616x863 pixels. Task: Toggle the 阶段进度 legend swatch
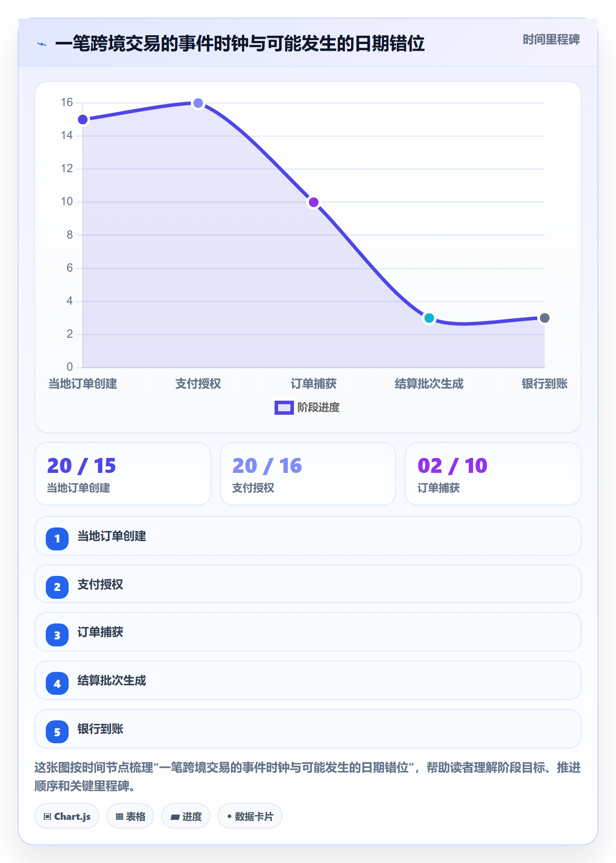(x=284, y=408)
